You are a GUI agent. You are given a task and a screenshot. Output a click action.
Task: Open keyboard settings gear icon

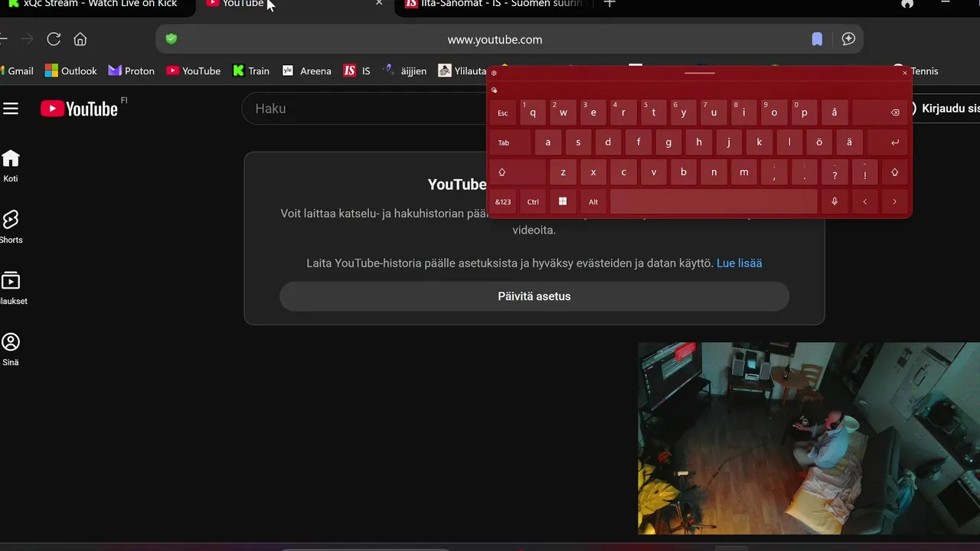click(494, 73)
